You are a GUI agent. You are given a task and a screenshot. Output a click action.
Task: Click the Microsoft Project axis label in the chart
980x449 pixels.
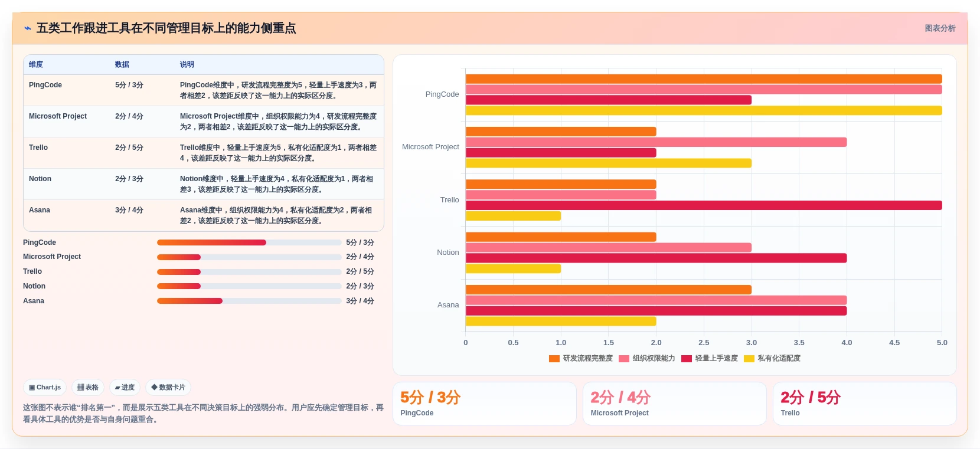(430, 147)
